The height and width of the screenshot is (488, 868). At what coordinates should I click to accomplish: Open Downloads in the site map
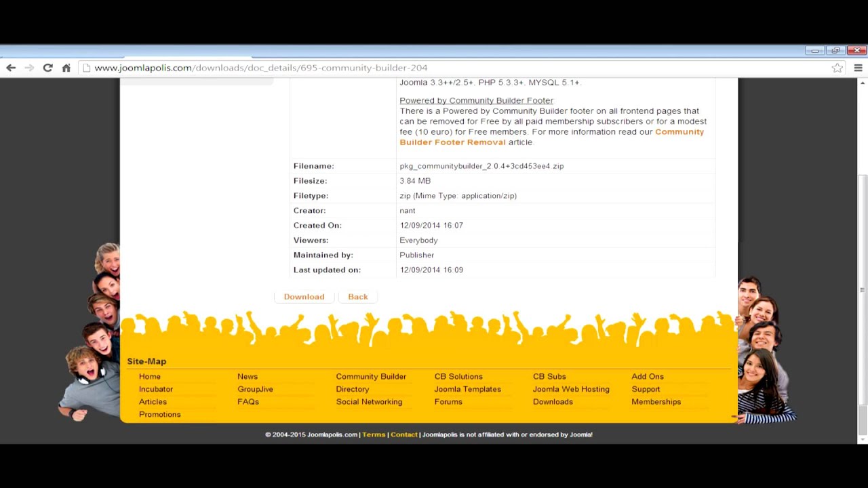click(553, 402)
